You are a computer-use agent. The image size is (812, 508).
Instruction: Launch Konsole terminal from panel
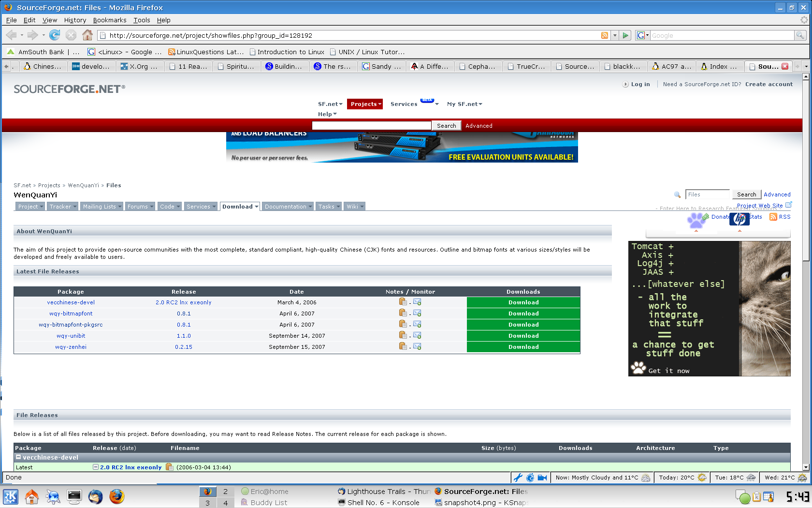click(x=74, y=497)
